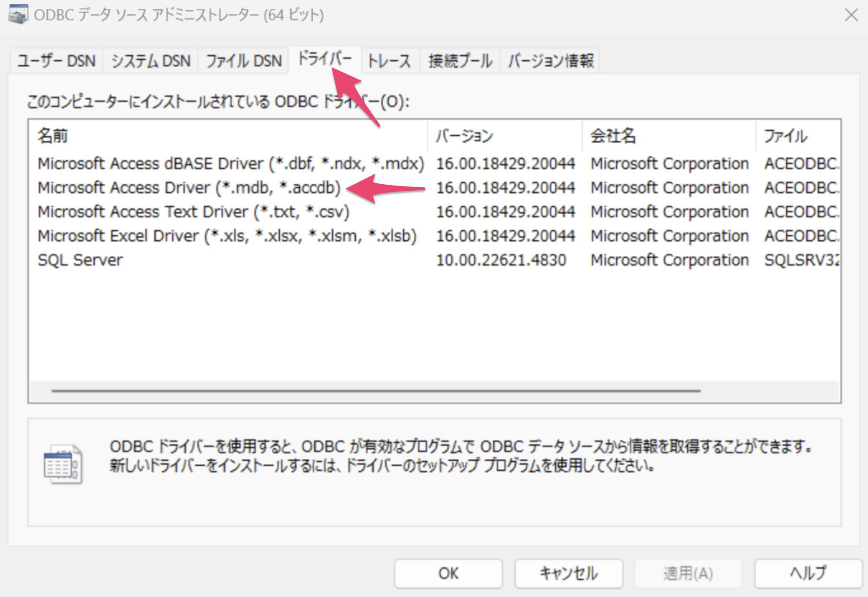Open the システム DSN tab

click(150, 61)
